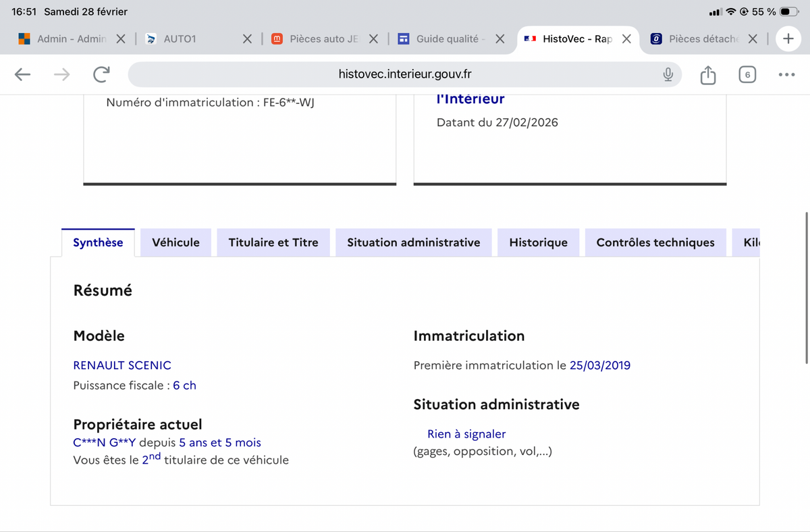Open the Véhicule tab
Screen dimensions: 810x532
(175, 242)
